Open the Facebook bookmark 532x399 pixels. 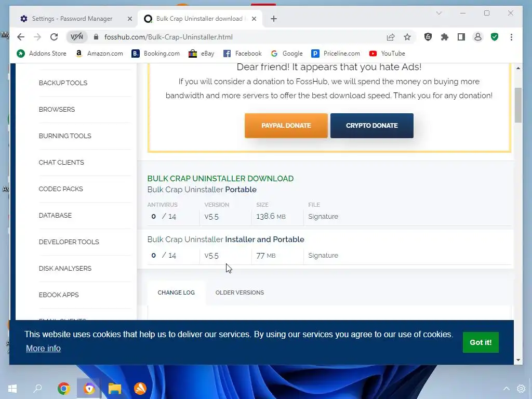[x=243, y=54]
